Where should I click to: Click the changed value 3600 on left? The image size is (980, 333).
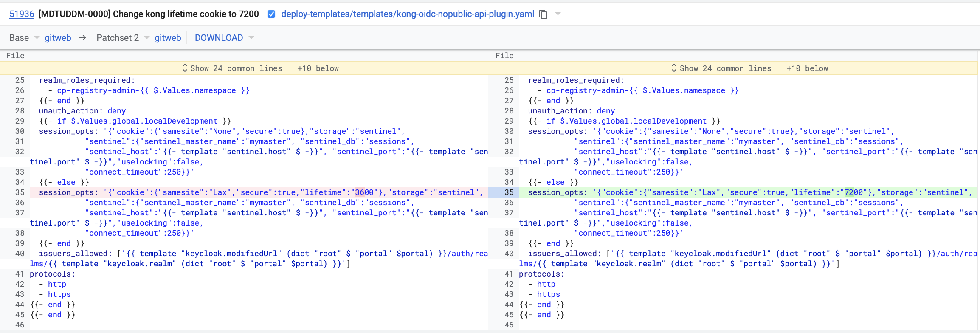[x=364, y=192]
